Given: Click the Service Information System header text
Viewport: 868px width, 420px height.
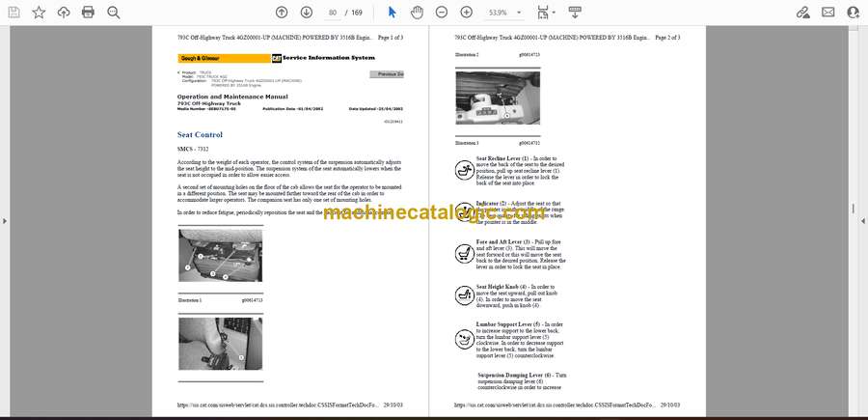Looking at the screenshot, I should point(329,58).
